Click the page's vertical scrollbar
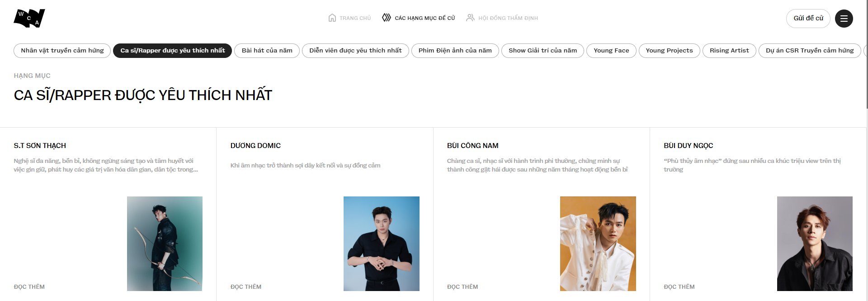The width and height of the screenshot is (868, 301). tap(866, 54)
